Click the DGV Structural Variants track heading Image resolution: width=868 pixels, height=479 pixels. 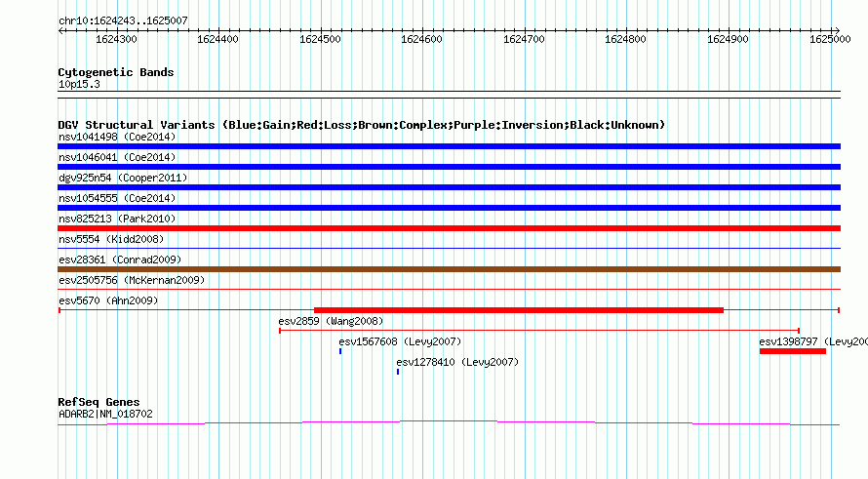click(362, 125)
